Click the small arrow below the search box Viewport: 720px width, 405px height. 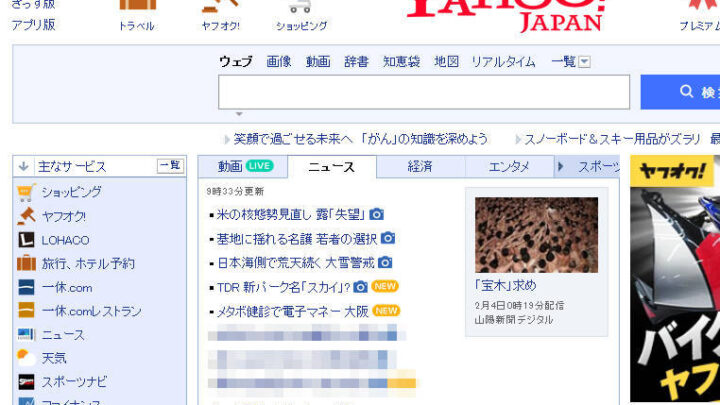pyautogui.click(x=239, y=113)
